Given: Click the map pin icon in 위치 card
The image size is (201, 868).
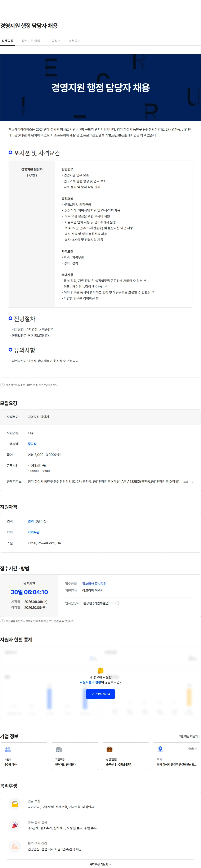Looking at the screenshot, I should point(160,749).
